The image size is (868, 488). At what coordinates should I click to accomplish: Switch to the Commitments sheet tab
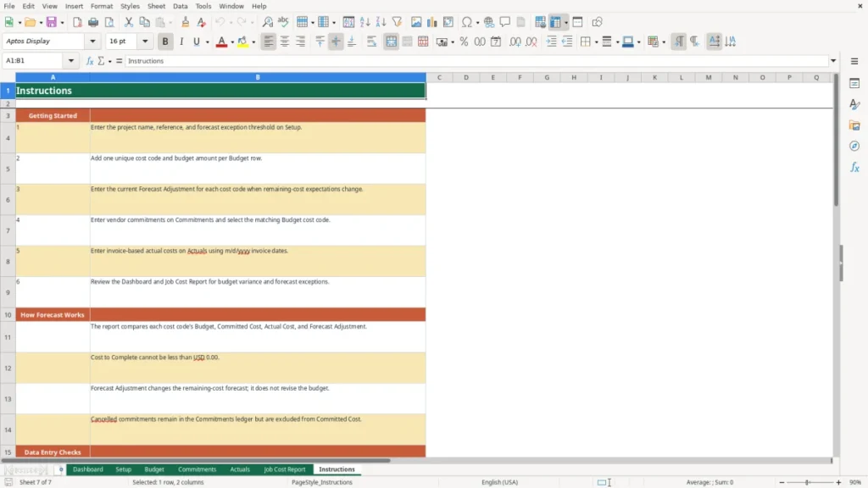(x=197, y=469)
